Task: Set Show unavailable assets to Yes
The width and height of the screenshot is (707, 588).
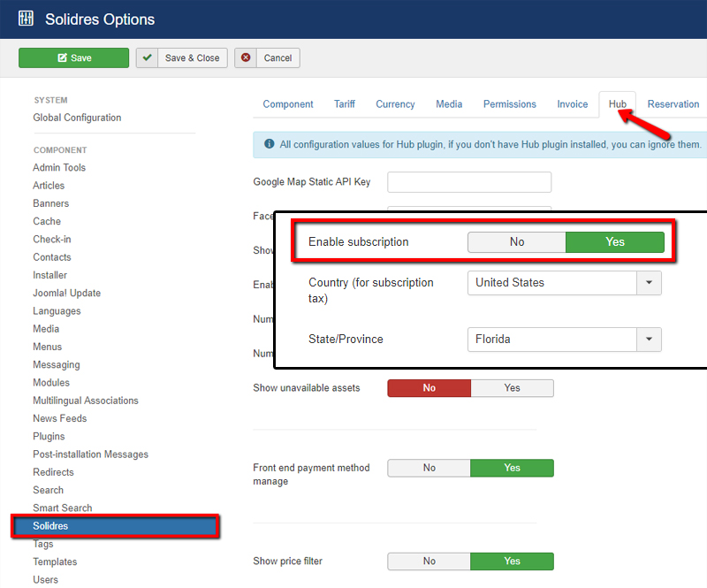Action: click(x=512, y=388)
